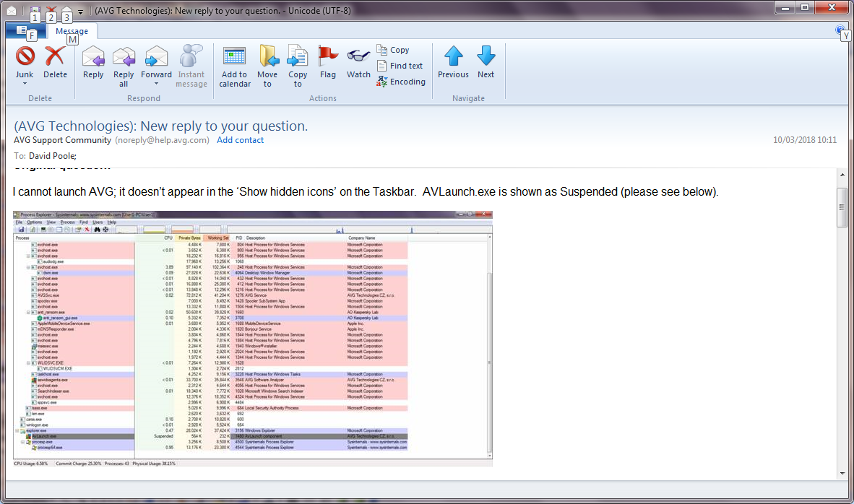
Task: Open the embedded Process Explorer screenshot
Action: click(253, 339)
